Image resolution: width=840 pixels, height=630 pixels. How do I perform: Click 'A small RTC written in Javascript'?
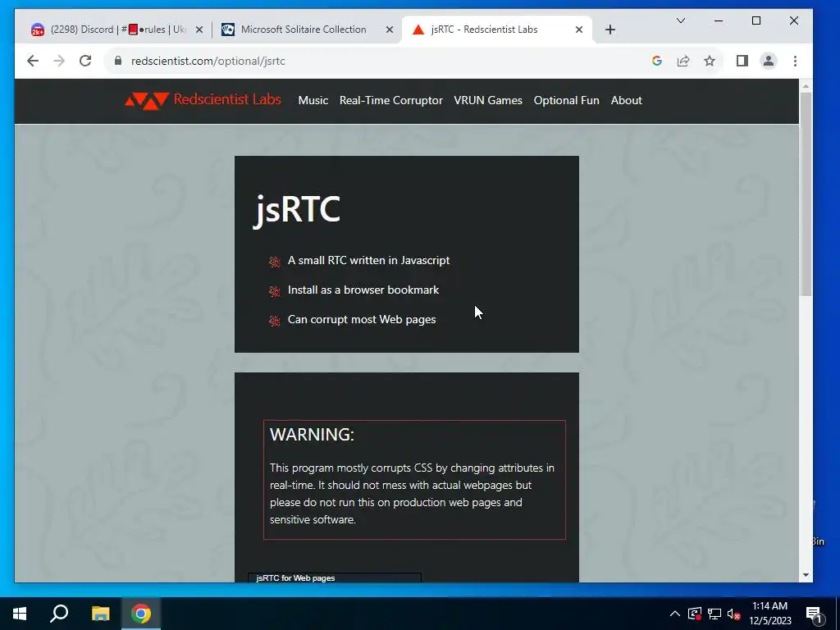[368, 260]
